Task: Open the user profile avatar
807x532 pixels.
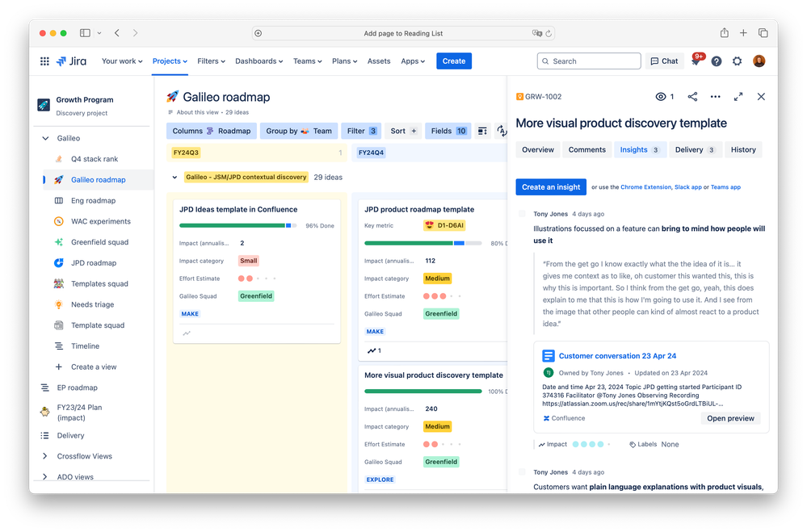Action: (759, 61)
